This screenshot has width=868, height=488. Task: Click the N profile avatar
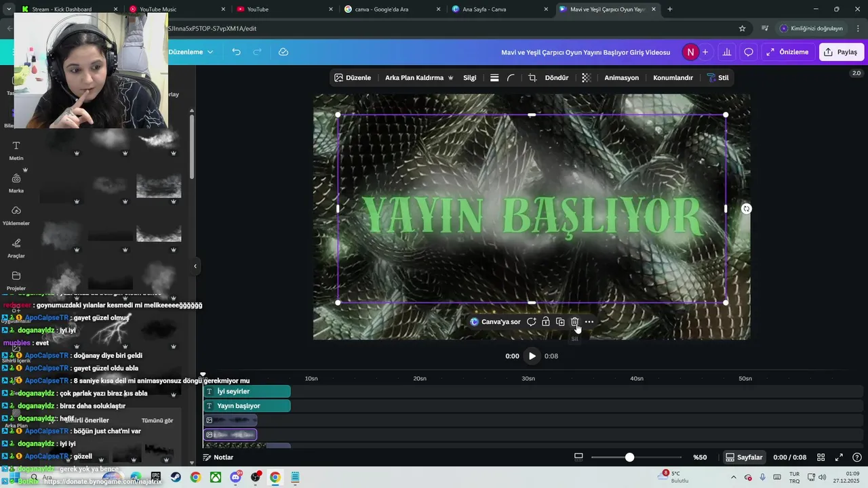[690, 52]
